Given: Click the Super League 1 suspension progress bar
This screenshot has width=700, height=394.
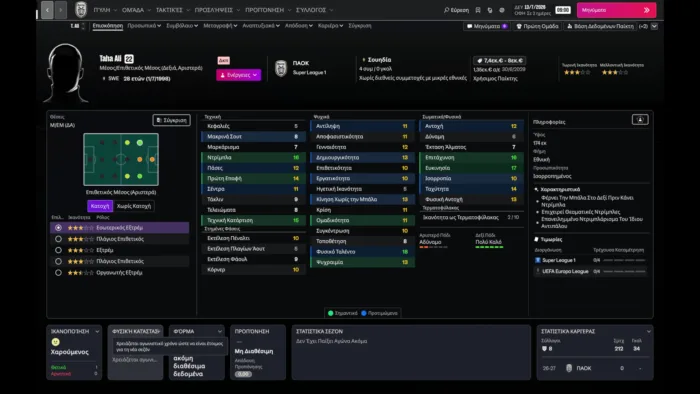Looking at the screenshot, I should point(624,260).
